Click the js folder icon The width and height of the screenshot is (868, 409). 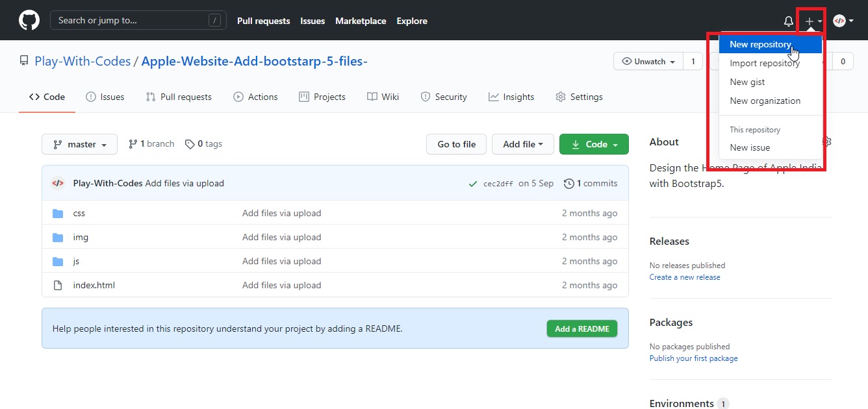coord(58,261)
